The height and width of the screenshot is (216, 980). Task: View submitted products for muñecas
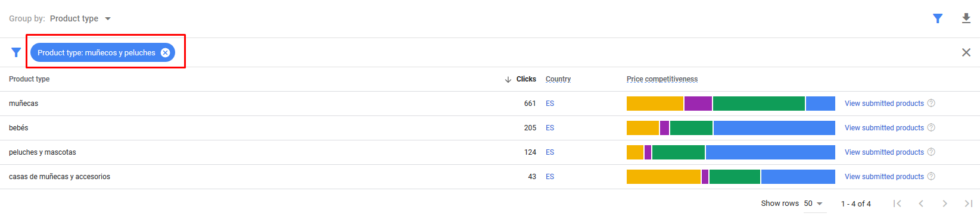pyautogui.click(x=884, y=104)
